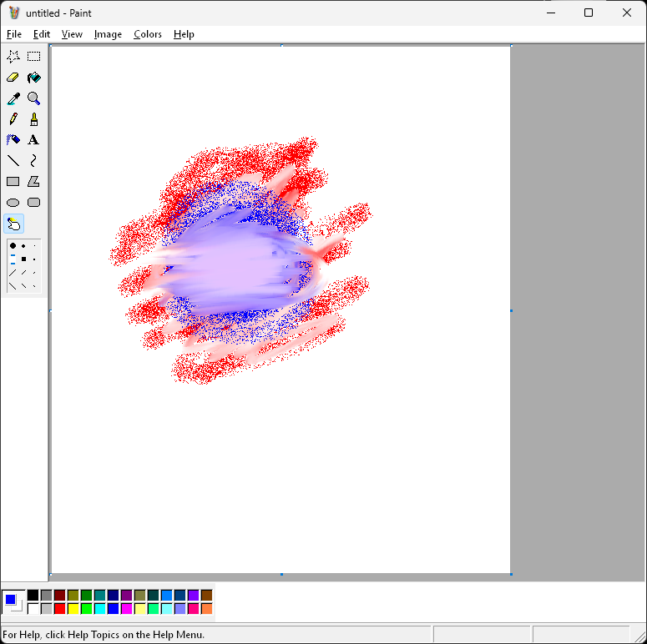
Task: Pick the Curve tool
Action: pos(33,160)
